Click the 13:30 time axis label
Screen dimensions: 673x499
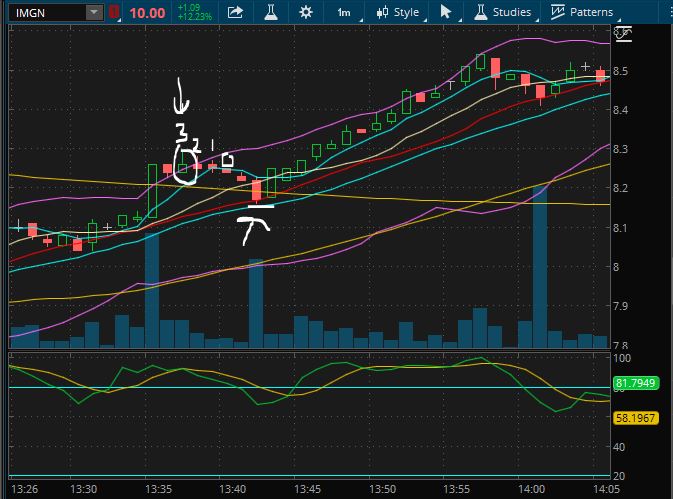[x=83, y=489]
